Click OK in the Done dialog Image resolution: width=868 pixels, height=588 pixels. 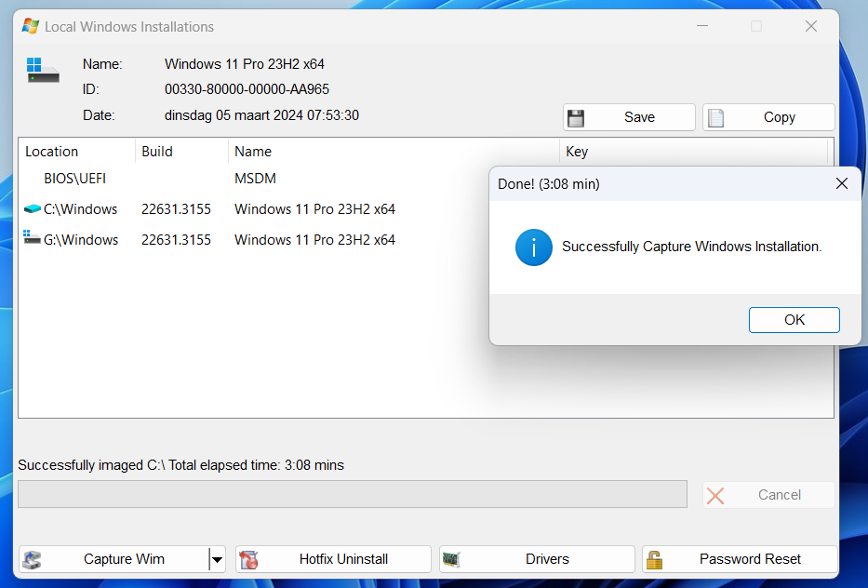click(794, 320)
